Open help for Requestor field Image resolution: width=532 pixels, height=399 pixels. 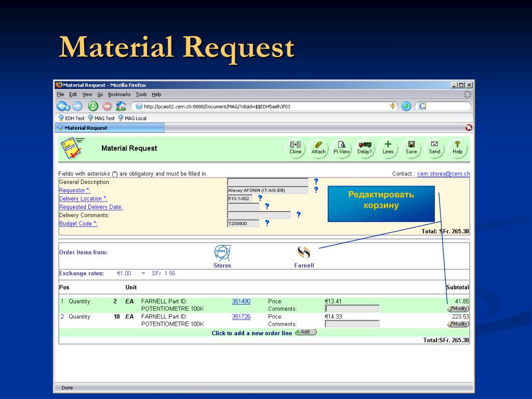point(316,189)
